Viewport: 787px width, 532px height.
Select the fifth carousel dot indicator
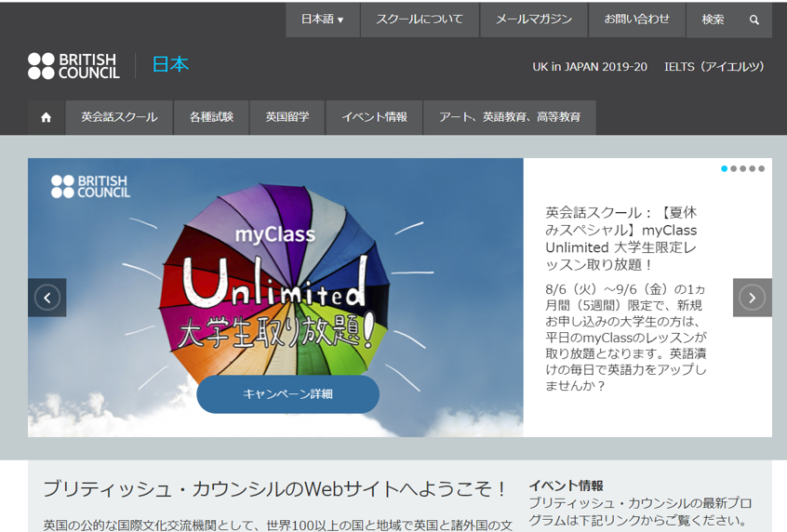coord(761,168)
